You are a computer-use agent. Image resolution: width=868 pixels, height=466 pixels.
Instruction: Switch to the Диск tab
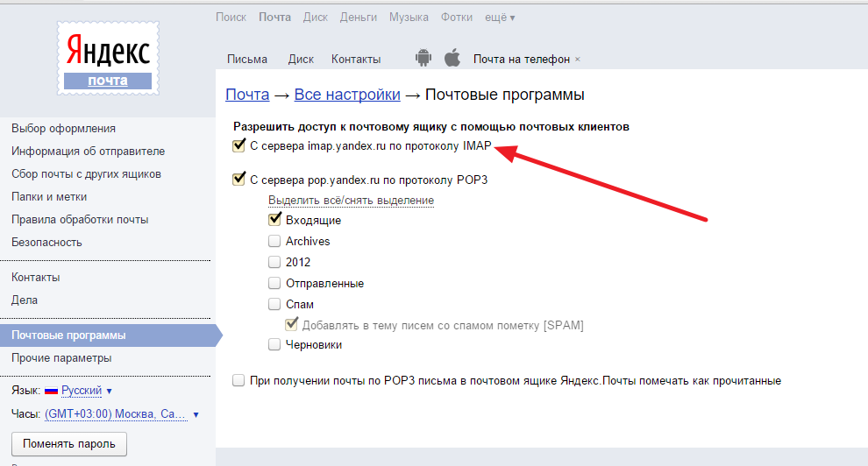click(301, 60)
